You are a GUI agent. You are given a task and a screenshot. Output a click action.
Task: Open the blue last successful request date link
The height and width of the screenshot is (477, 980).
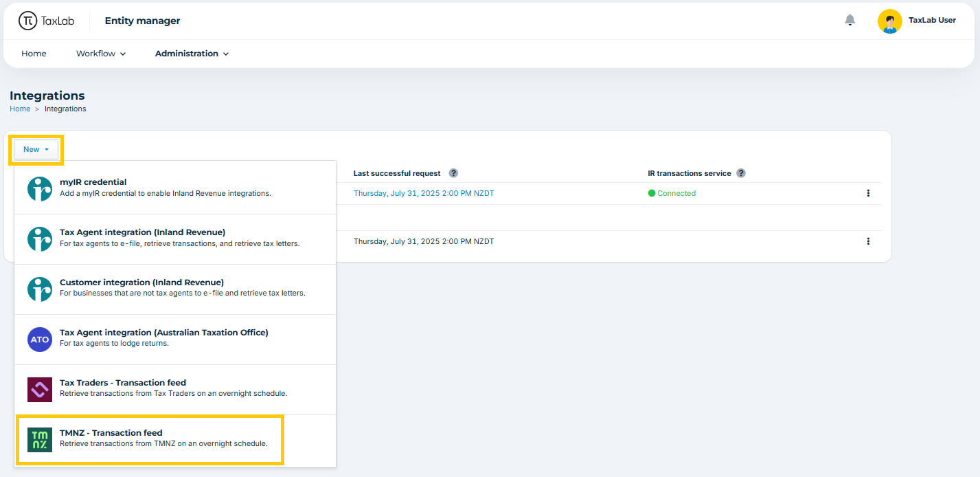point(424,193)
